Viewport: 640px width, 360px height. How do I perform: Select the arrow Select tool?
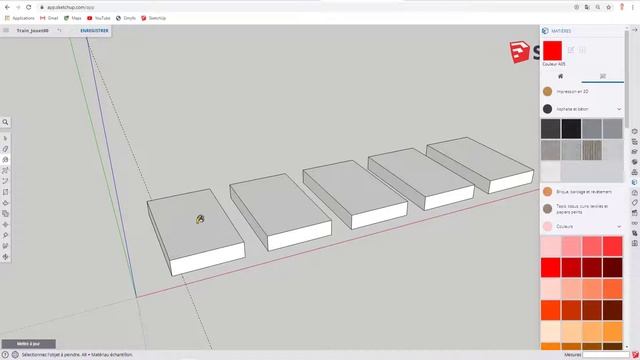point(5,138)
